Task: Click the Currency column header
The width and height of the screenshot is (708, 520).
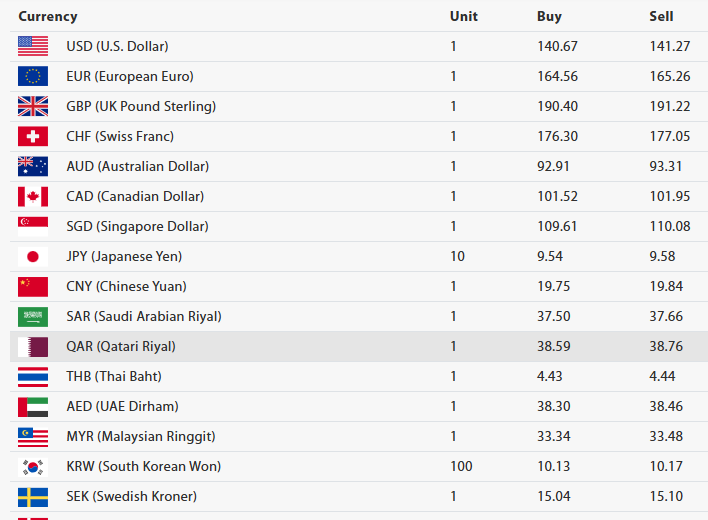Action: pos(47,16)
